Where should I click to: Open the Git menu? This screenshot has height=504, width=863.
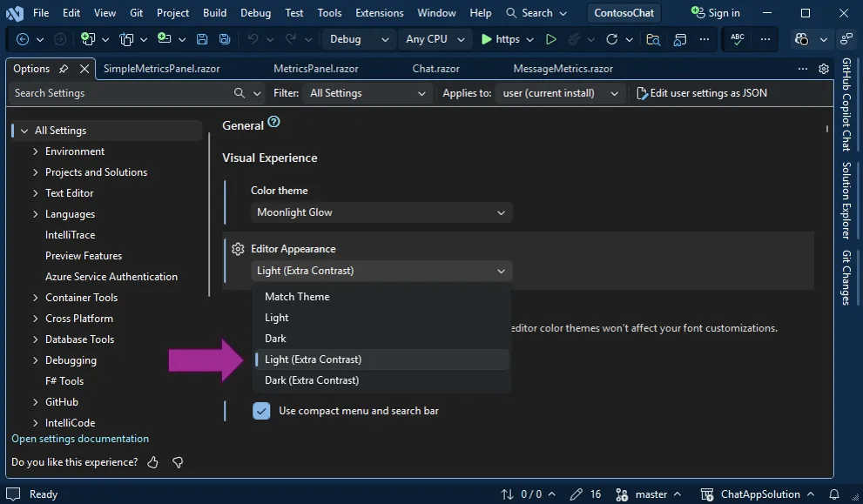pos(139,12)
